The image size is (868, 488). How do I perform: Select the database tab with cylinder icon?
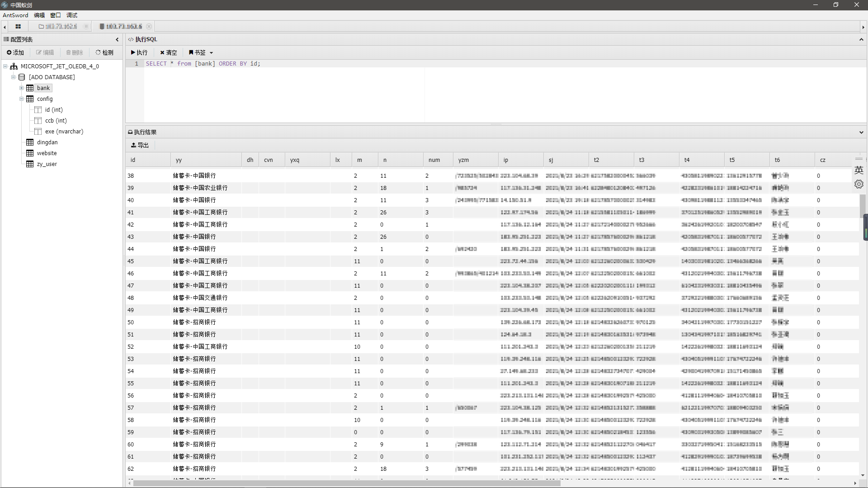(121, 27)
